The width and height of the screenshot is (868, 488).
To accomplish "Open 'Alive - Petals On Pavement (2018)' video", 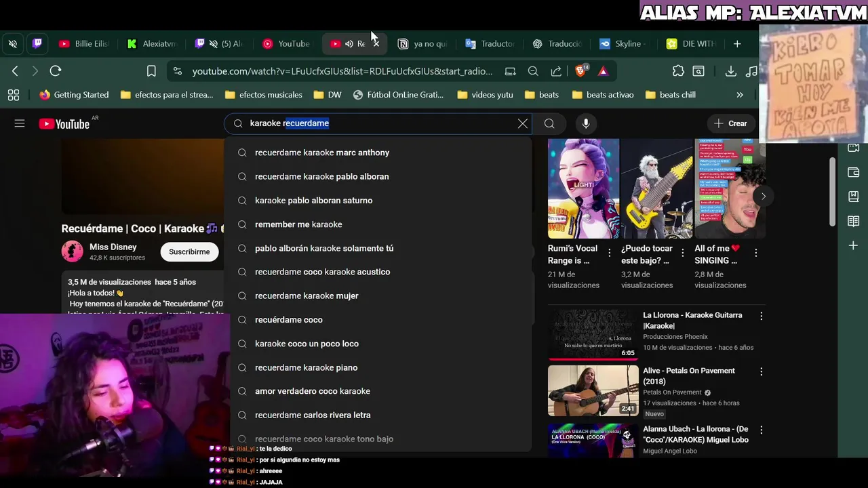I will [689, 376].
